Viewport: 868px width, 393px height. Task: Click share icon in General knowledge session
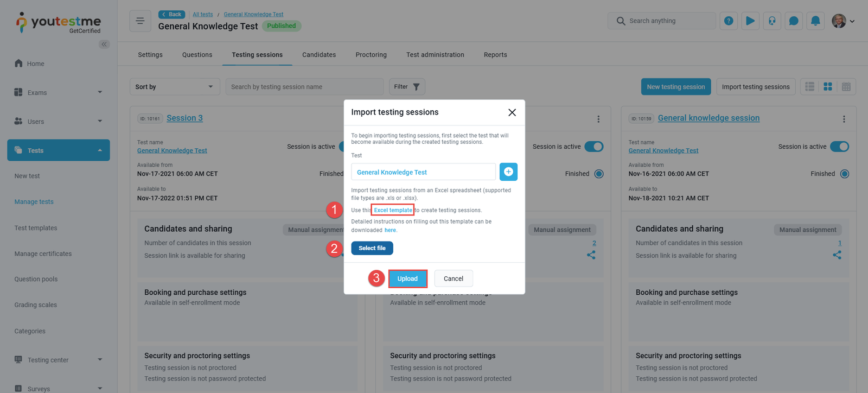coord(837,255)
